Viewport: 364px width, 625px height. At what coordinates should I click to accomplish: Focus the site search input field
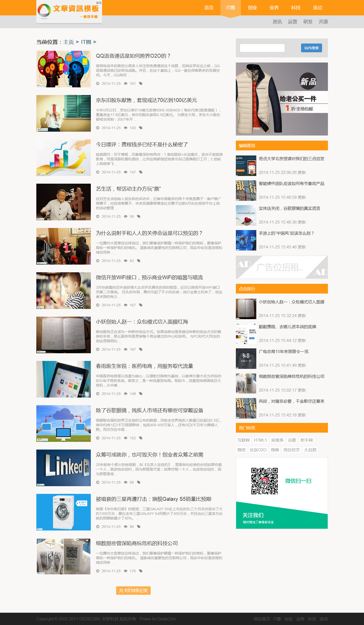[x=262, y=48]
